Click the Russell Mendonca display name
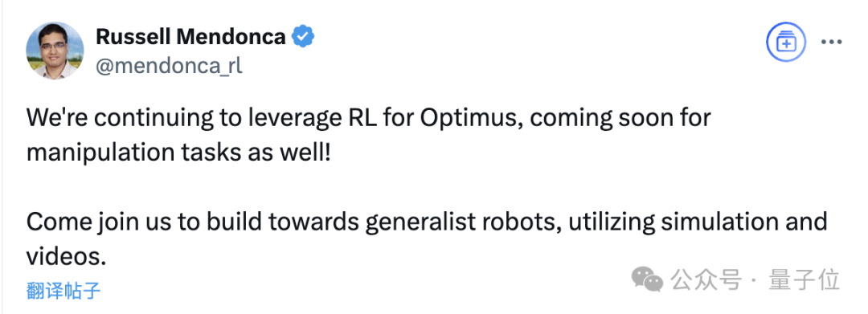868x314 pixels. pos(191,37)
